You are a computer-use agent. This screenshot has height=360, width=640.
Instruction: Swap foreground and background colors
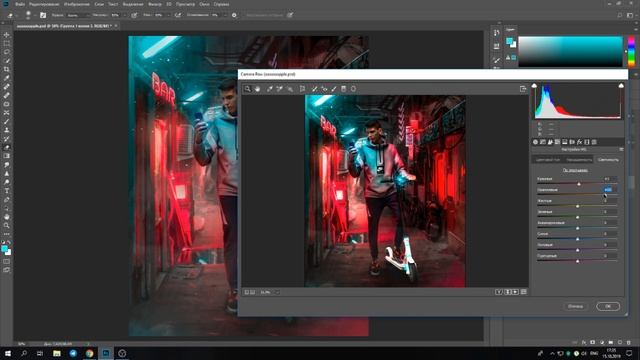(x=9, y=242)
